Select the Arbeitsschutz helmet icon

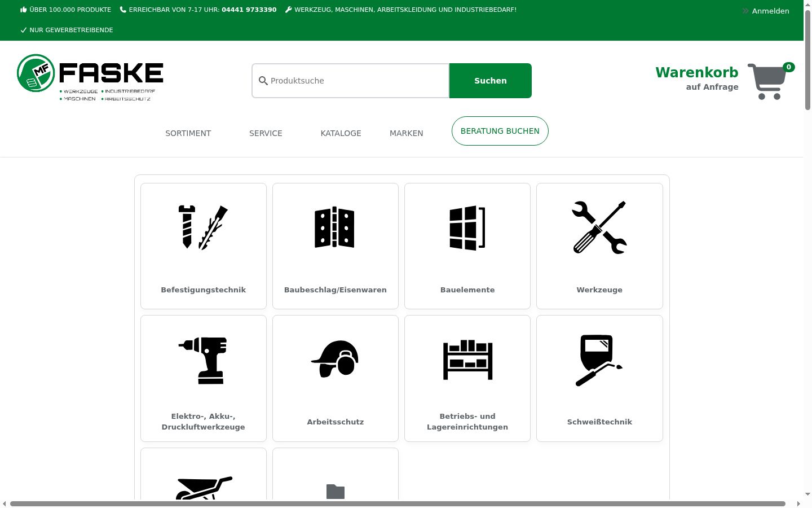[x=335, y=359]
